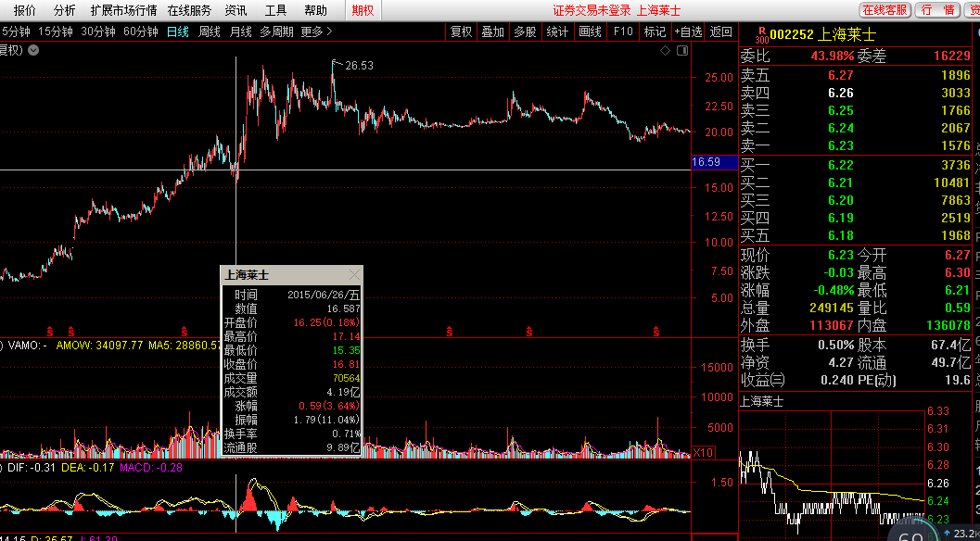
Task: Open the 分析 menu
Action: tap(65, 10)
